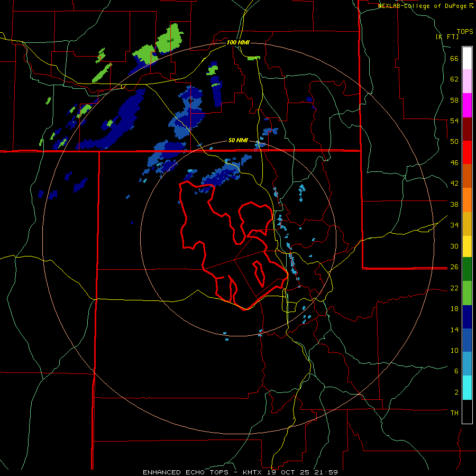The height and width of the screenshot is (476, 476).
Task: Click legend value 66
Action: click(454, 59)
